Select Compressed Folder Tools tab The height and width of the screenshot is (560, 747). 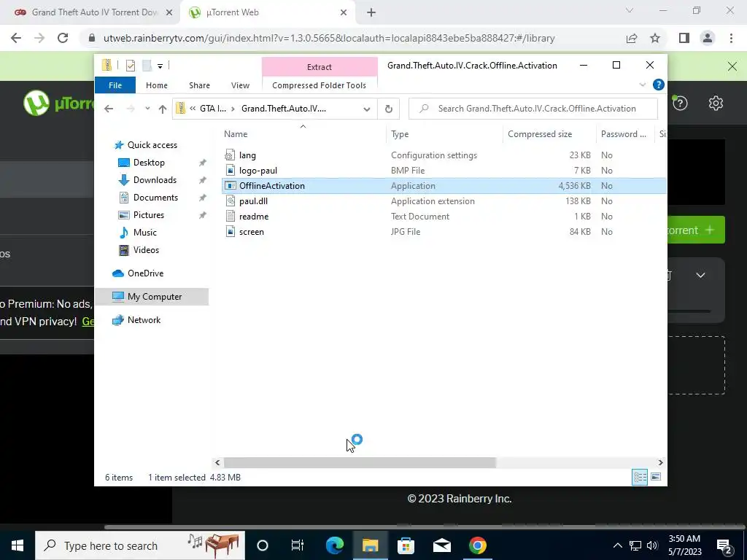(320, 85)
